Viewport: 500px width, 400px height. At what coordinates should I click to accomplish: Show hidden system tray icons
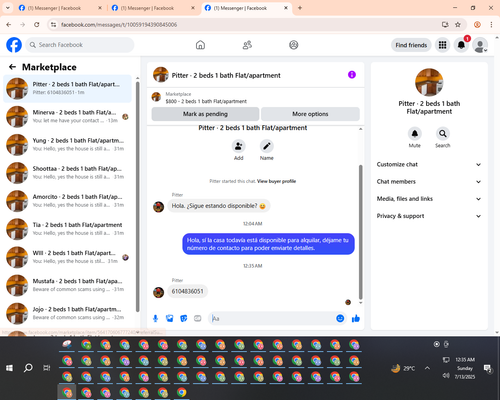(427, 368)
